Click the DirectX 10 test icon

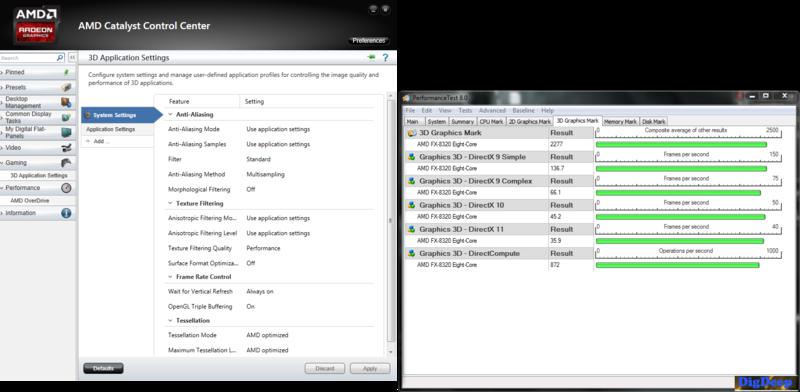pyautogui.click(x=412, y=205)
